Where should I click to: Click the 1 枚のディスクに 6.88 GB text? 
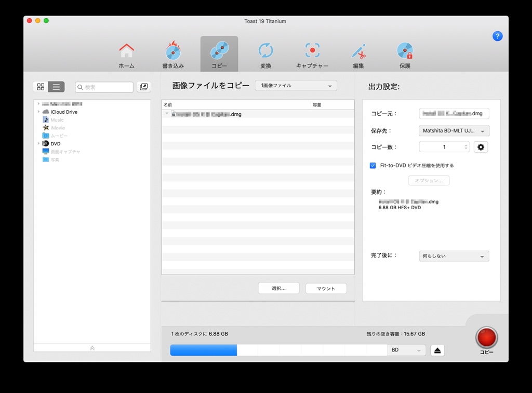(199, 334)
